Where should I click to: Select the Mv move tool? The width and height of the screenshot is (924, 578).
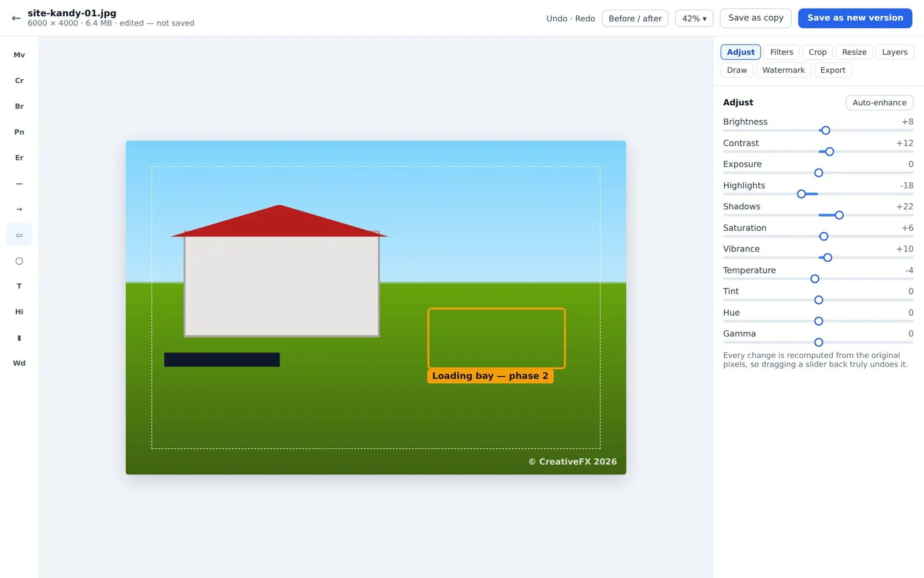(19, 55)
